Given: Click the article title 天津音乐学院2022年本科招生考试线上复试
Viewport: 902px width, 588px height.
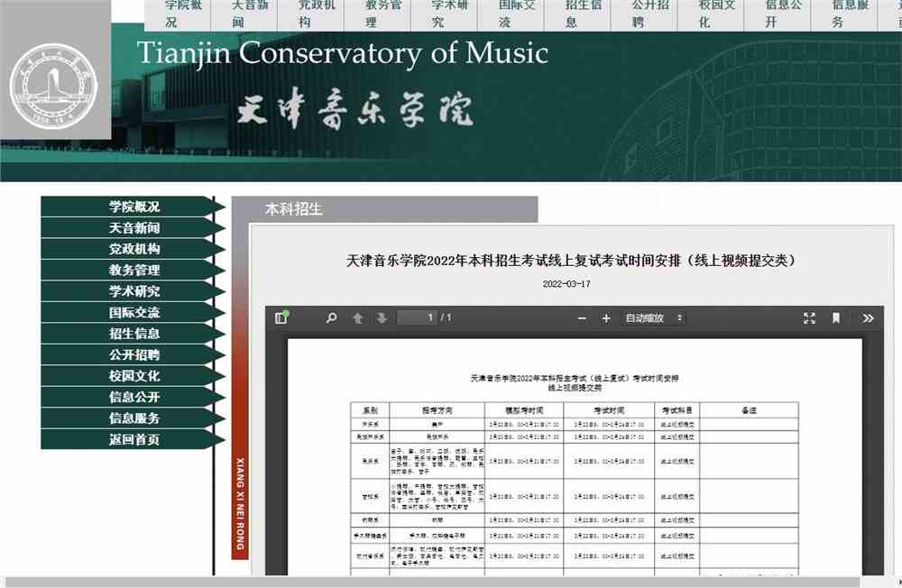Looking at the screenshot, I should (571, 261).
